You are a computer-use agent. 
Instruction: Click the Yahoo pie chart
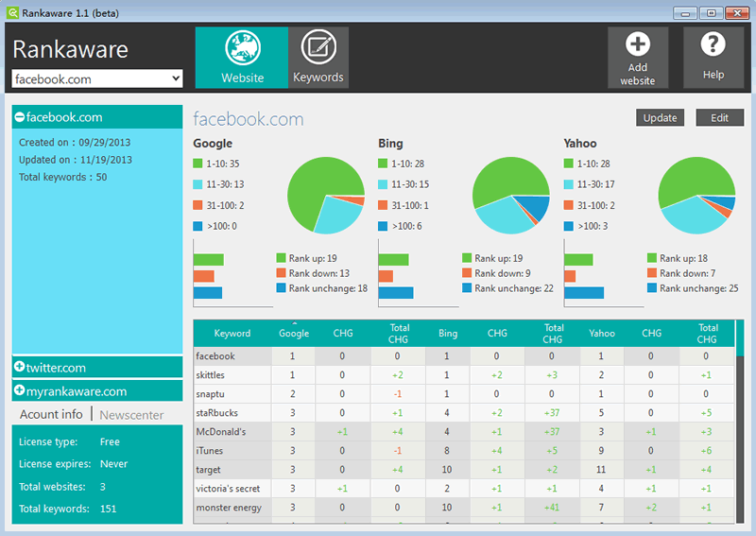tap(696, 196)
